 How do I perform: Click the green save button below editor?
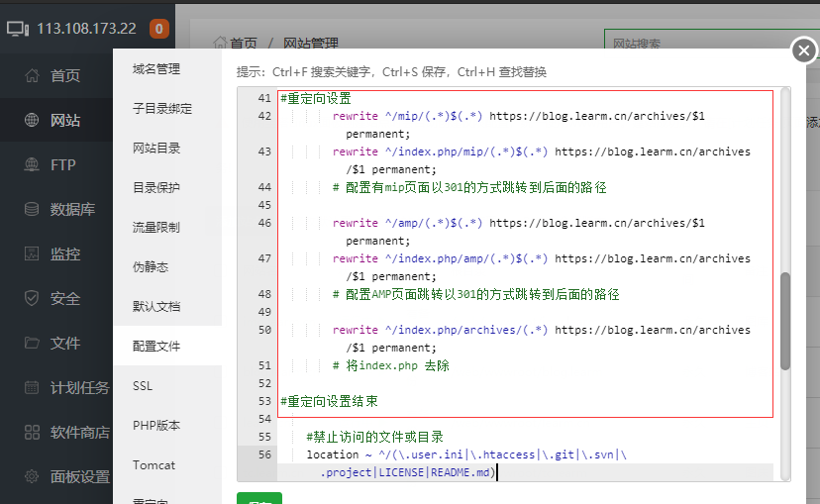point(259,498)
